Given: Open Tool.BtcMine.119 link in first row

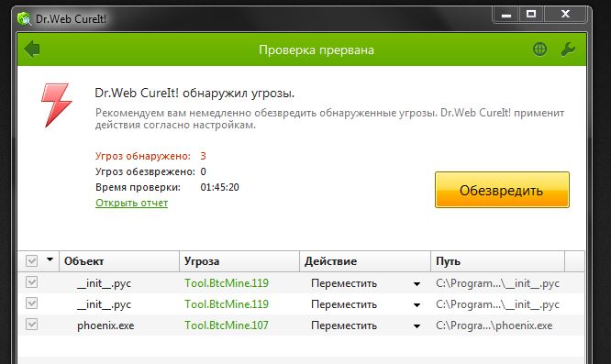Looking at the screenshot, I should pos(227,283).
